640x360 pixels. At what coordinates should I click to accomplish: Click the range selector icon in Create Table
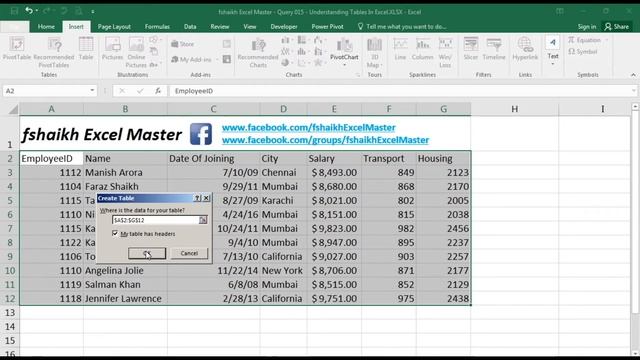[203, 220]
